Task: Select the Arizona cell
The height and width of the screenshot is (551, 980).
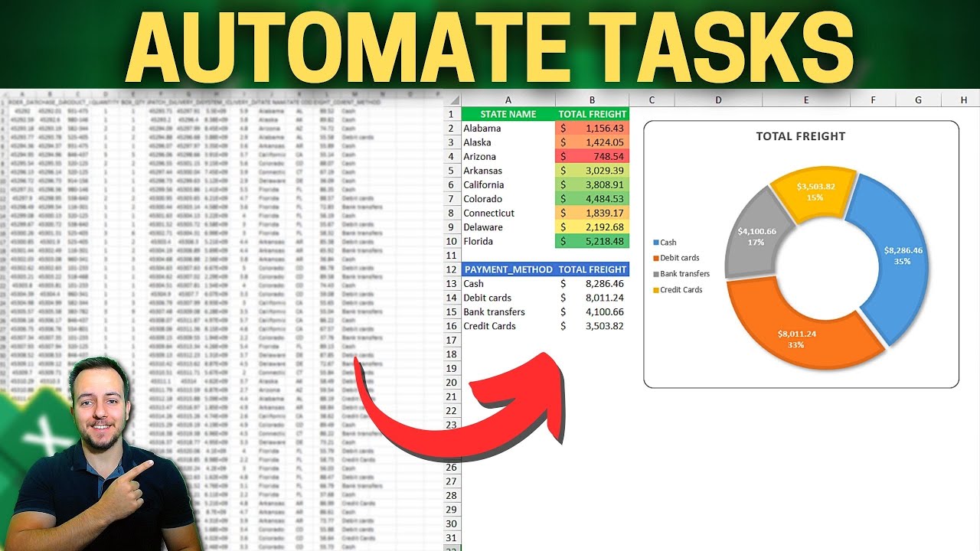Action: [508, 157]
